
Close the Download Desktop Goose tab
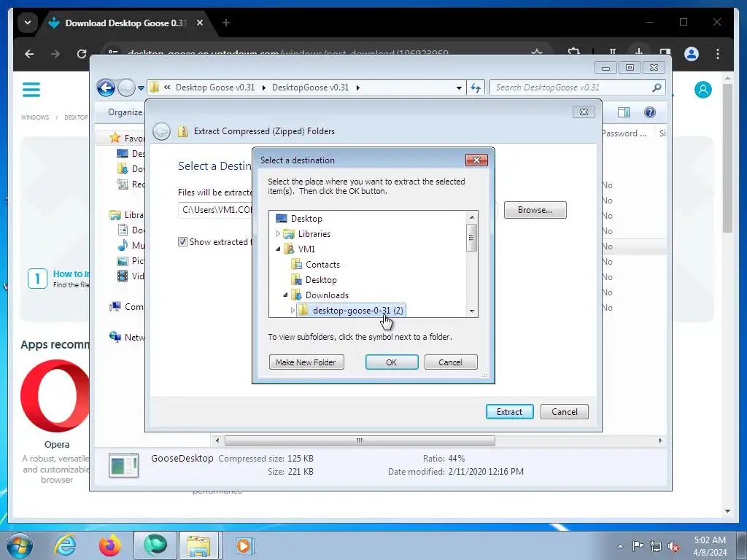pyautogui.click(x=200, y=23)
